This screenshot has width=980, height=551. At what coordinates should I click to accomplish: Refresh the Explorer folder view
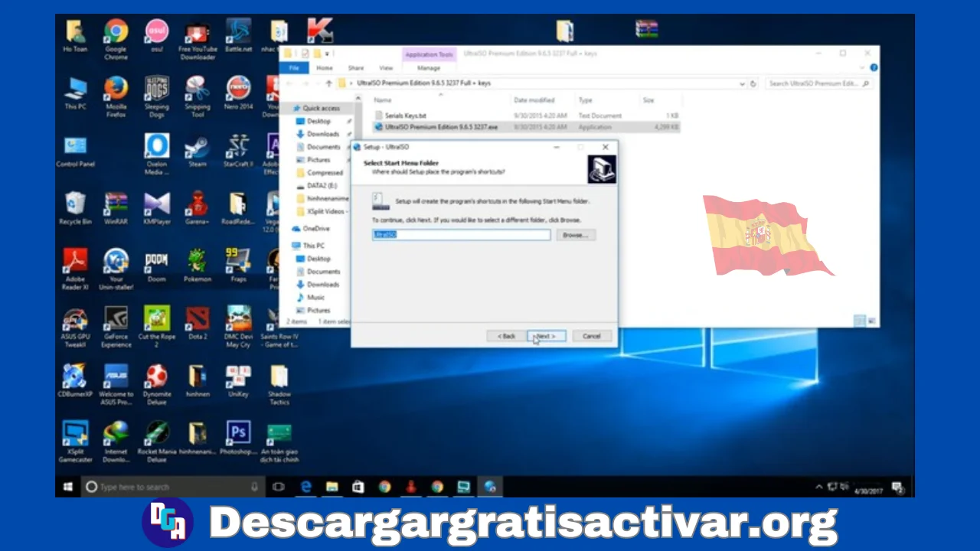click(x=753, y=83)
